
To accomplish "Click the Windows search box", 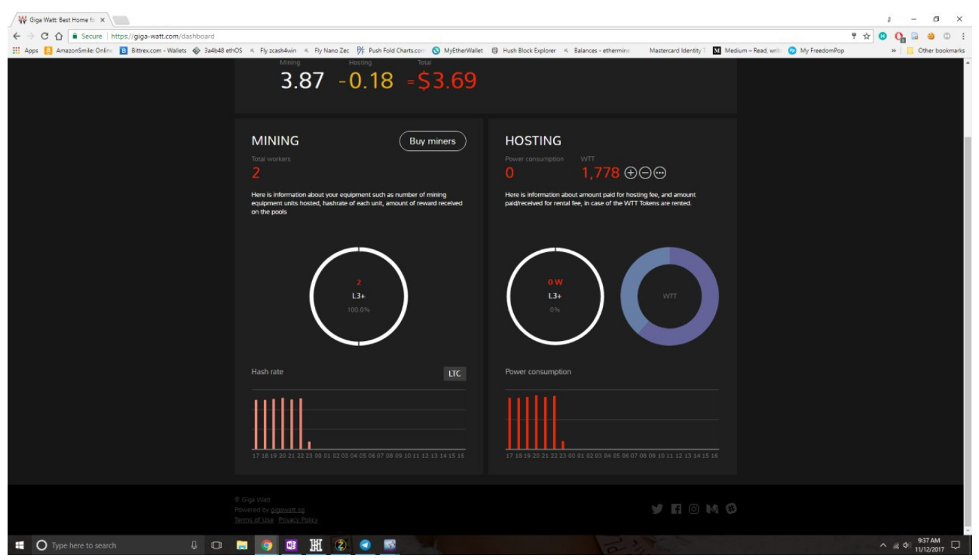I will 110,546.
